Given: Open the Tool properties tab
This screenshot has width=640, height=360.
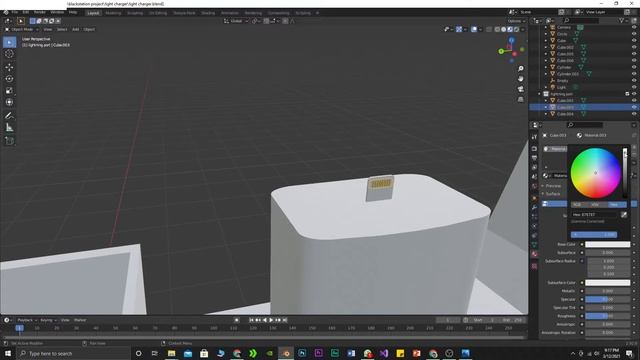Looking at the screenshot, I should pos(534,137).
